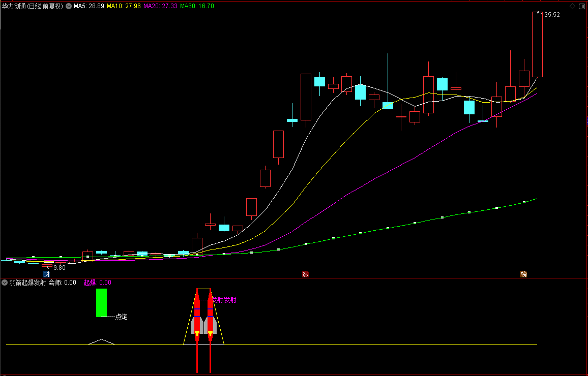This screenshot has height=376, width=588.
Task: Click the magenta 起爆: 0.00 value
Action: click(98, 283)
